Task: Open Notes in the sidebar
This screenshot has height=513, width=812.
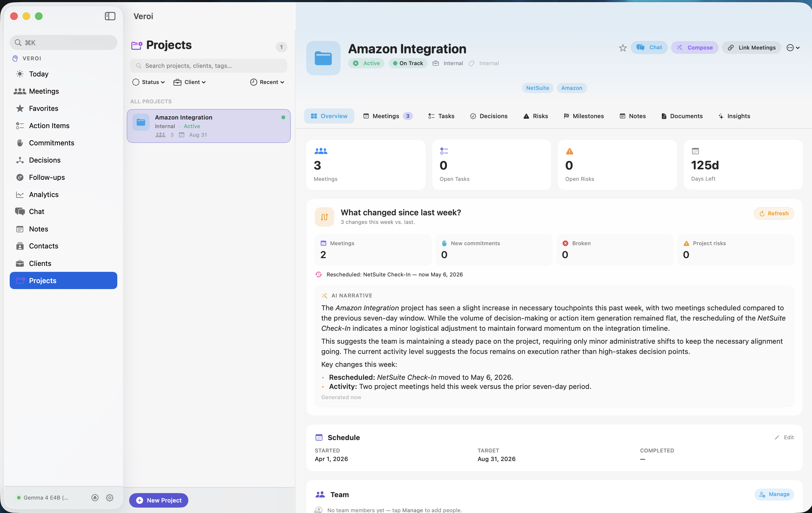Action: click(x=63, y=229)
